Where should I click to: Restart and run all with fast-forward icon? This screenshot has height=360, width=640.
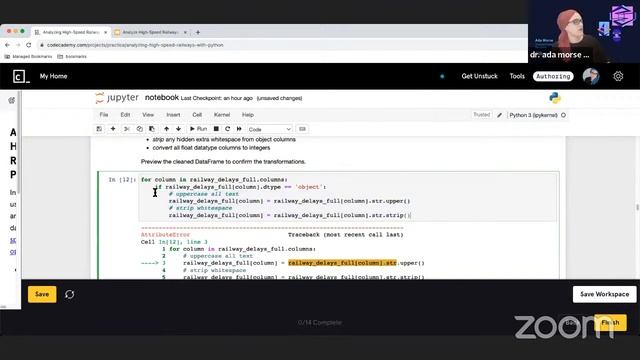tap(239, 129)
